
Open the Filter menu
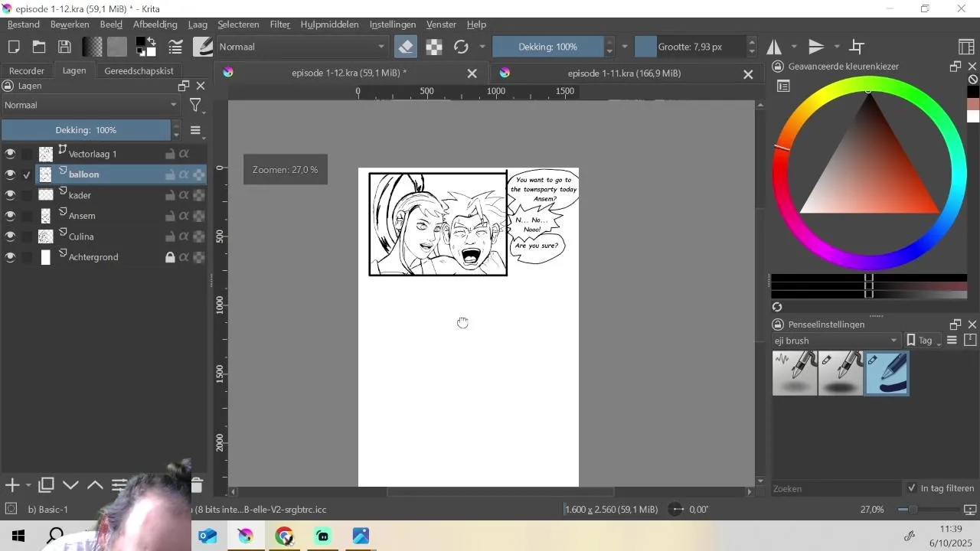tap(280, 24)
